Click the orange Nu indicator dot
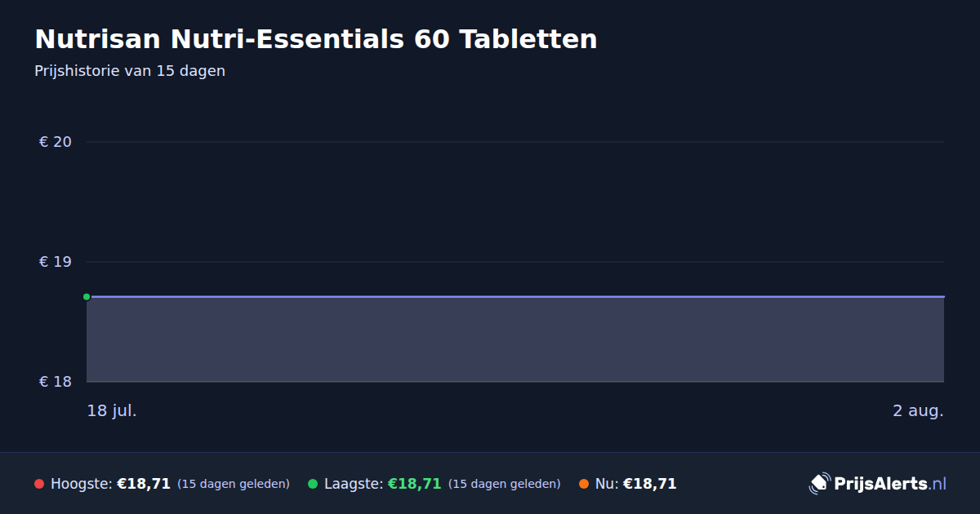The height and width of the screenshot is (514, 980). [584, 484]
